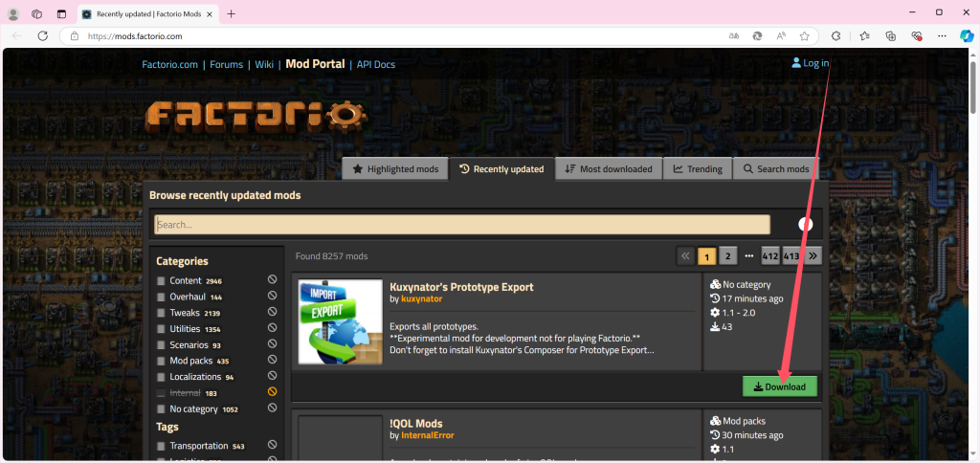Exclude the Content category via ban icon
This screenshot has height=463, width=980.
pos(272,280)
